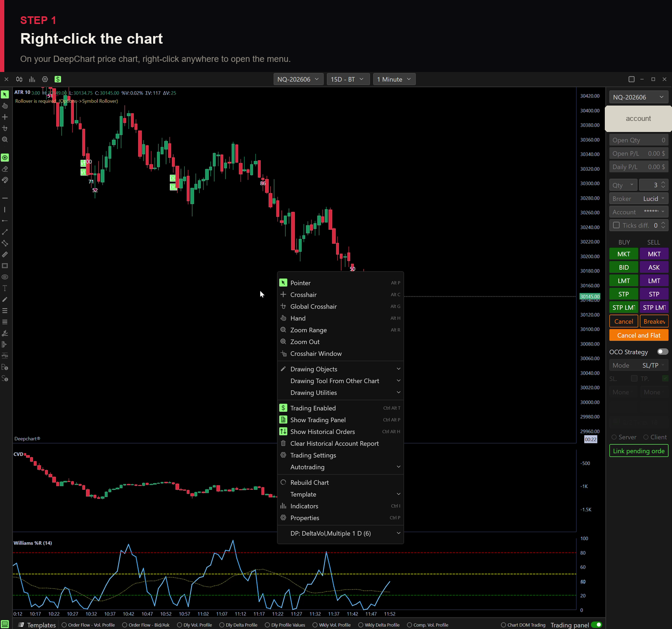This screenshot has height=629, width=672.
Task: Open the chart type candlestick icon
Action: coord(19,79)
